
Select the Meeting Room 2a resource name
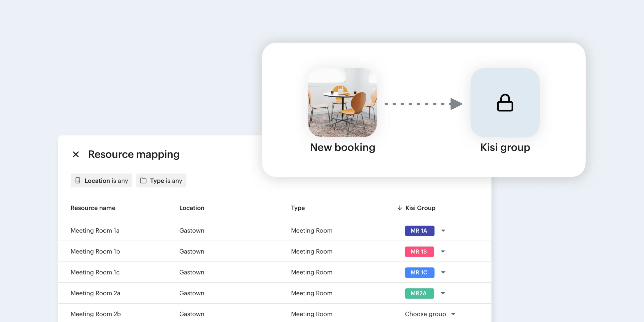click(x=95, y=293)
